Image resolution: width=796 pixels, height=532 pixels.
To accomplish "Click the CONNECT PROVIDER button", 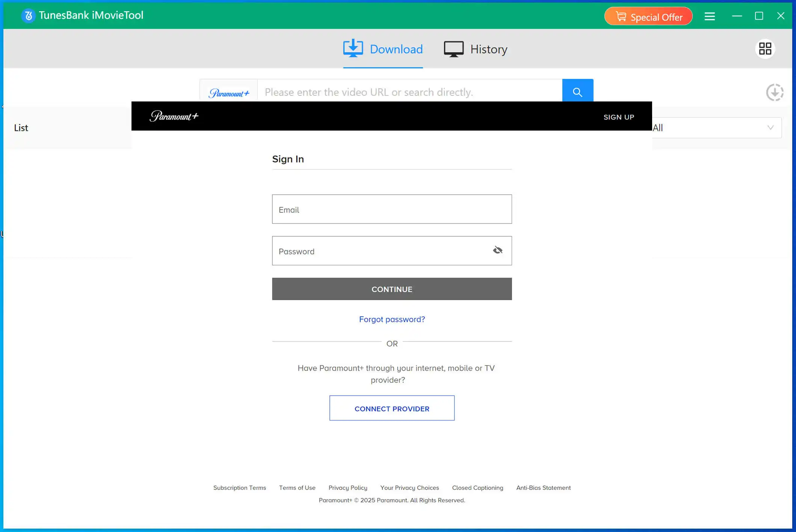I will pyautogui.click(x=392, y=408).
